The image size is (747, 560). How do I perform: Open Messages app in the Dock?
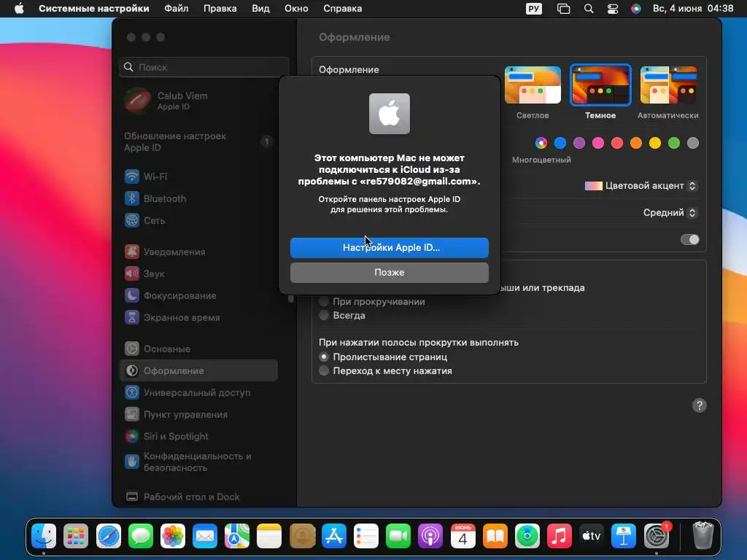(x=141, y=537)
